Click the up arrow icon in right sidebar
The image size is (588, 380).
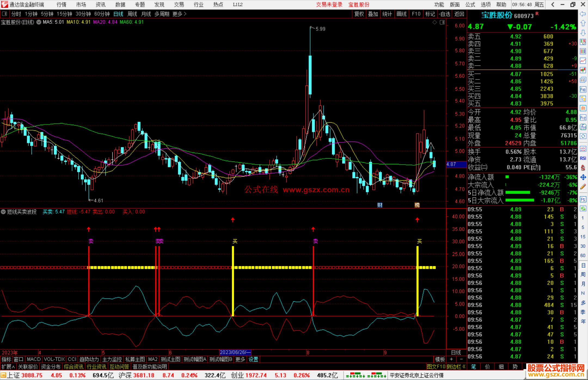point(583,23)
